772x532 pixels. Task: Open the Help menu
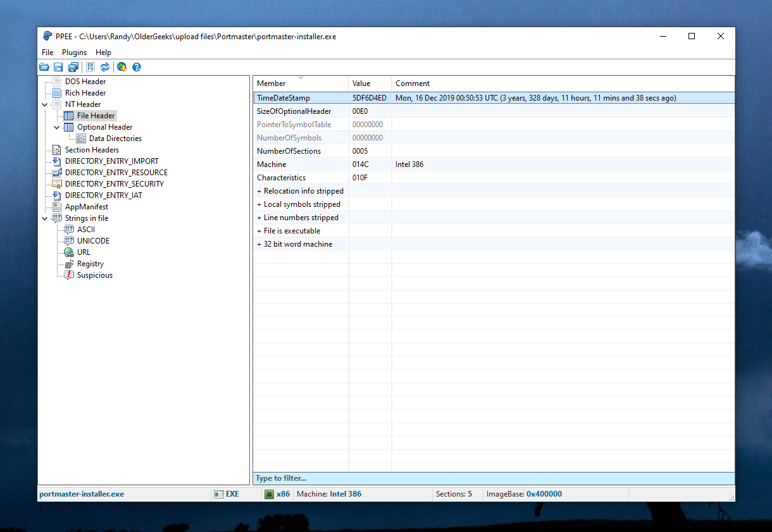click(x=103, y=53)
